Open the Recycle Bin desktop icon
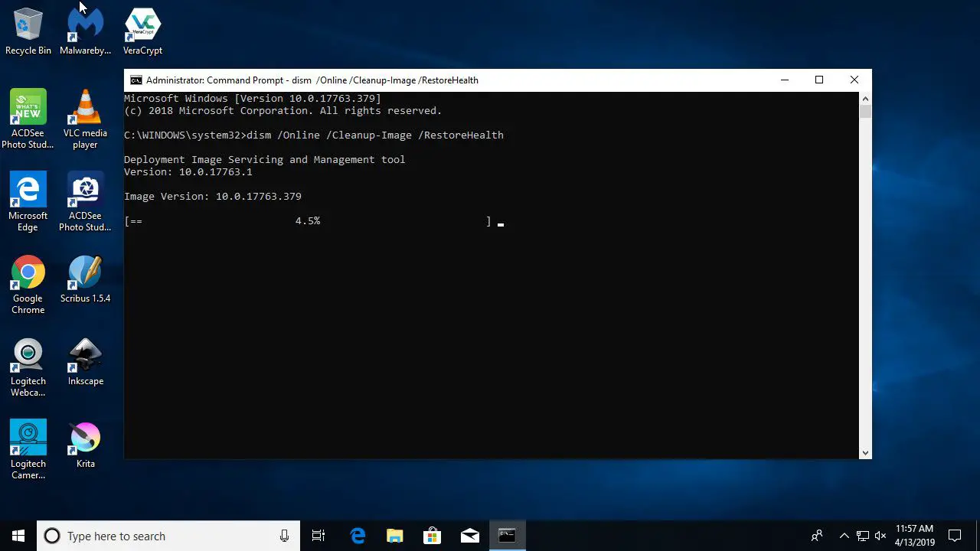The height and width of the screenshot is (551, 980). pos(28,31)
